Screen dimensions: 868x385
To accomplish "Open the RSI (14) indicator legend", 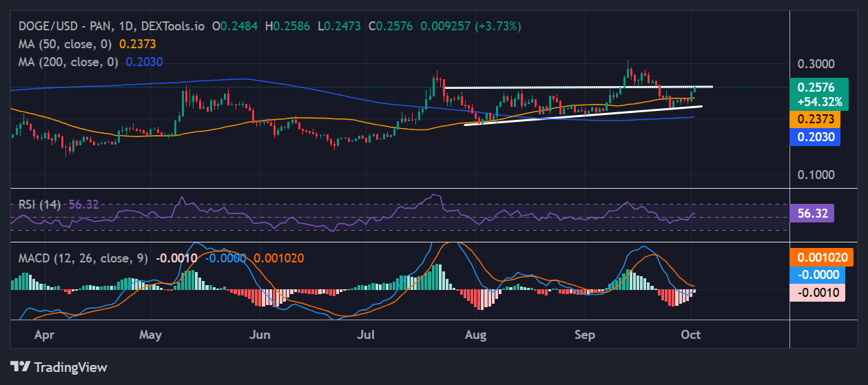I will (x=39, y=205).
